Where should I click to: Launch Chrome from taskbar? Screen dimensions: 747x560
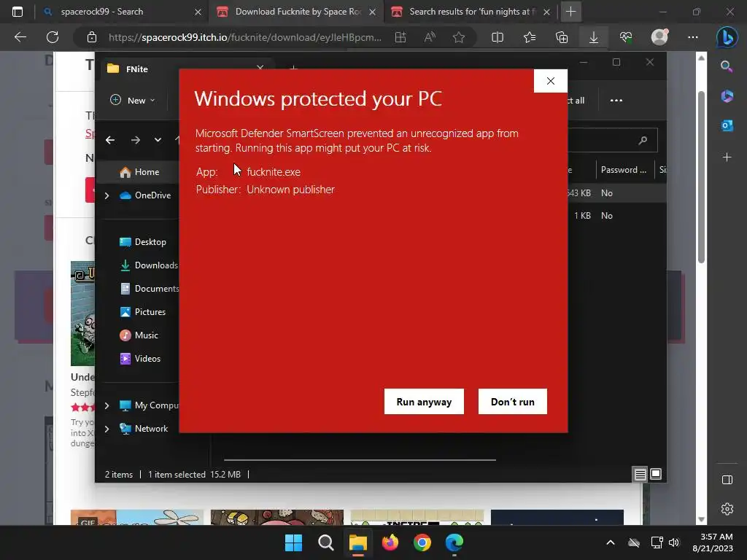[422, 542]
